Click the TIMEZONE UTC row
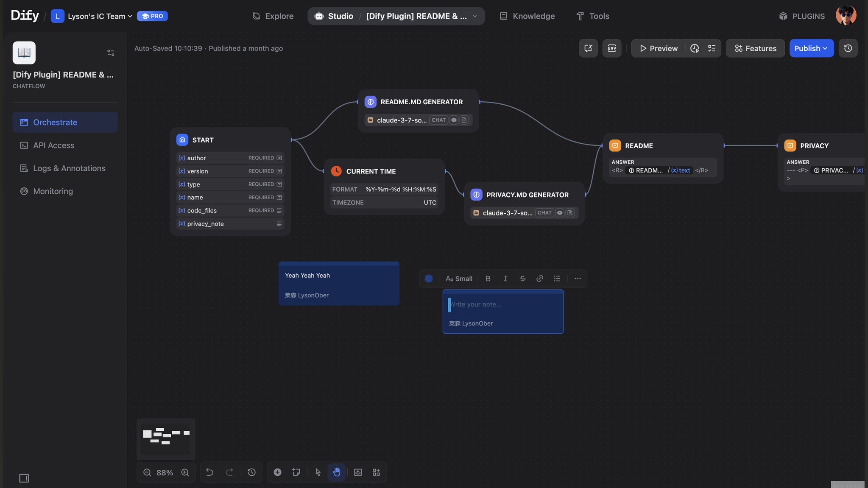868x488 pixels. pyautogui.click(x=384, y=203)
